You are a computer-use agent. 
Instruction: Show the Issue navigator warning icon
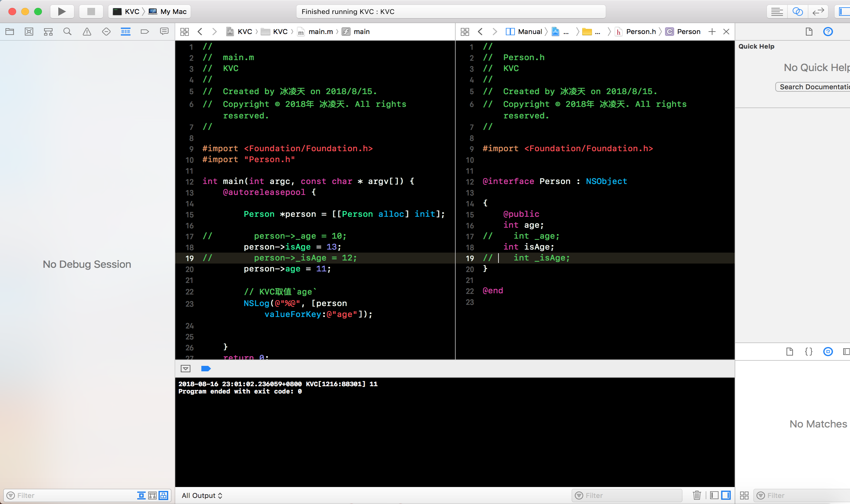pos(87,32)
